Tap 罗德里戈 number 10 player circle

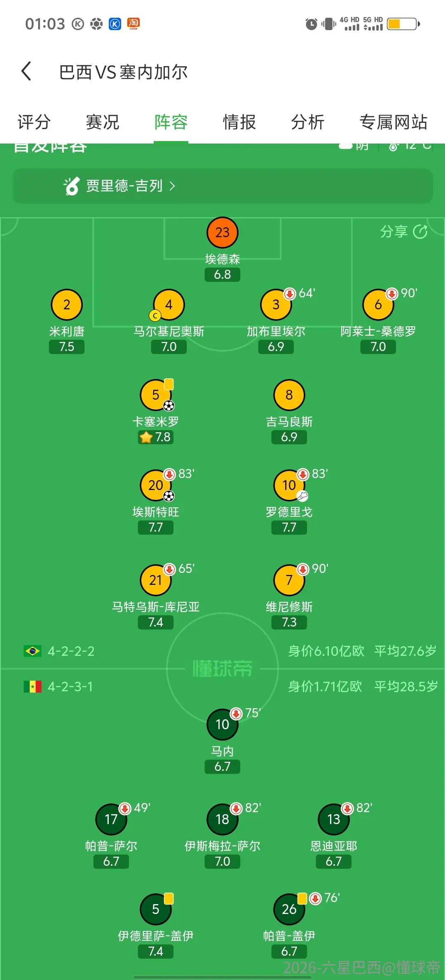[x=289, y=485]
